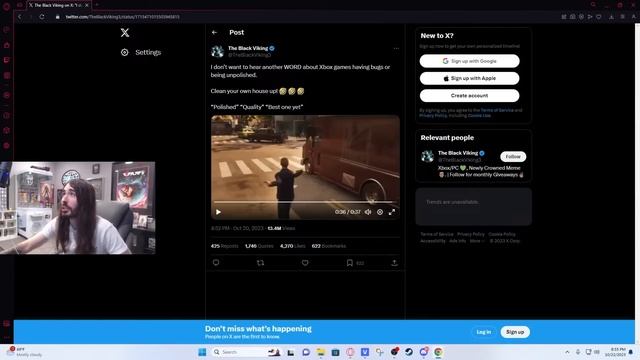Image resolution: width=640 pixels, height=360 pixels.
Task: Click The Black Viking avatar in Relevant people
Action: point(427,156)
